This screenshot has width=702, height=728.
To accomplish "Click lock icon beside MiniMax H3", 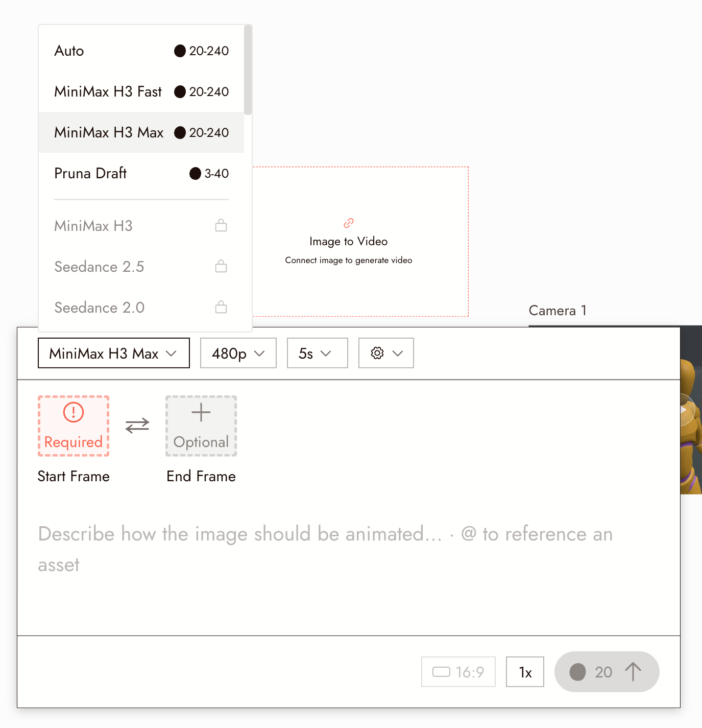I will (221, 225).
